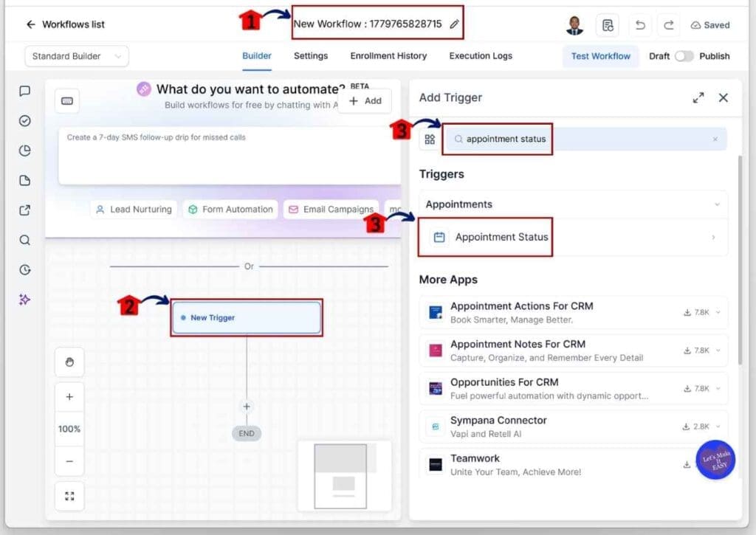Zoom out on the canvas

point(69,461)
